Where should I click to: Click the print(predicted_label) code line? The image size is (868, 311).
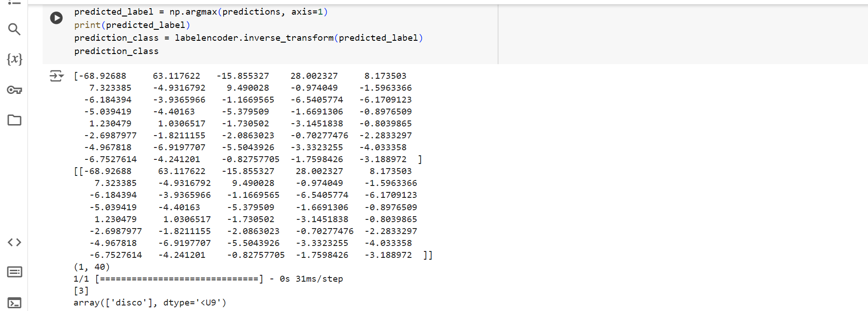click(x=132, y=25)
